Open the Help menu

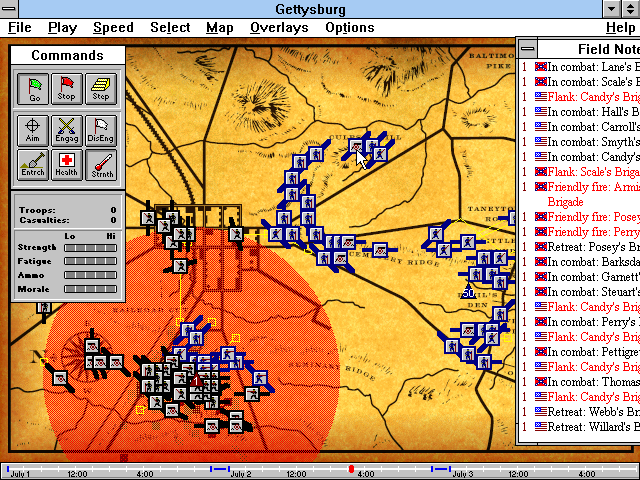[x=620, y=28]
